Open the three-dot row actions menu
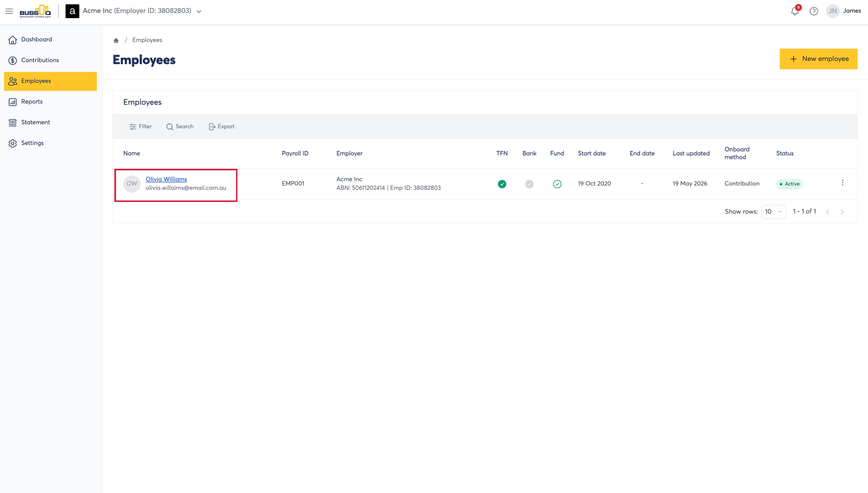The width and height of the screenshot is (868, 493). (842, 183)
